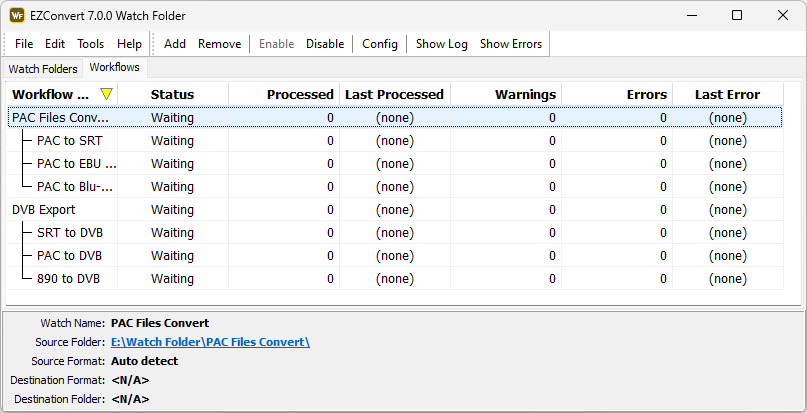Image resolution: width=807 pixels, height=413 pixels.
Task: Sort by the Status column header
Action: pos(172,94)
